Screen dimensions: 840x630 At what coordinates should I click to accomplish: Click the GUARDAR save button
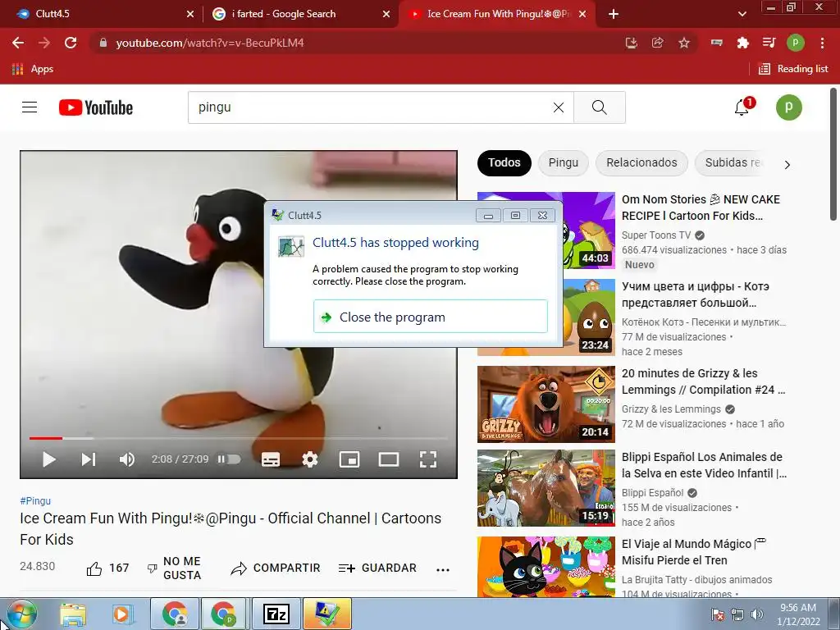(377, 568)
